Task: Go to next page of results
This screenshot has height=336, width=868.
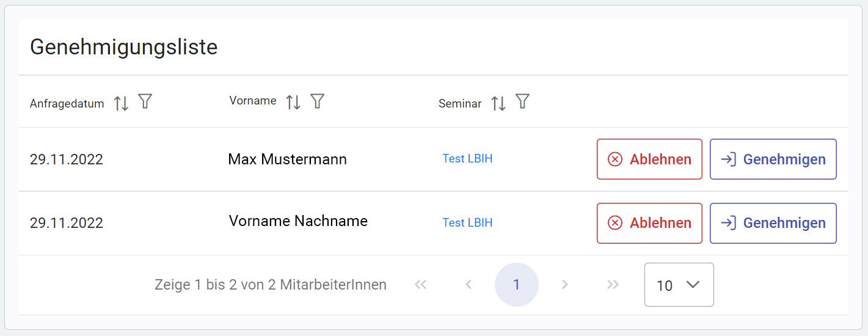Action: (x=565, y=285)
